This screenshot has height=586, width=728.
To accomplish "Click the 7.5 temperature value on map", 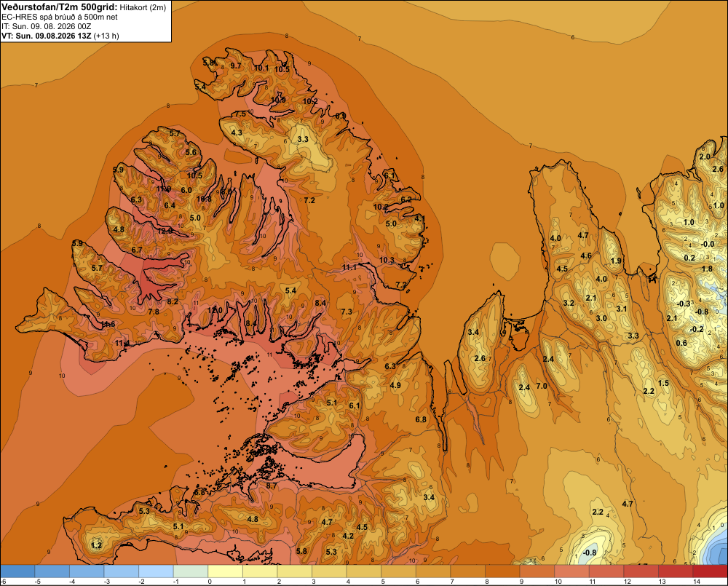I will (240, 114).
